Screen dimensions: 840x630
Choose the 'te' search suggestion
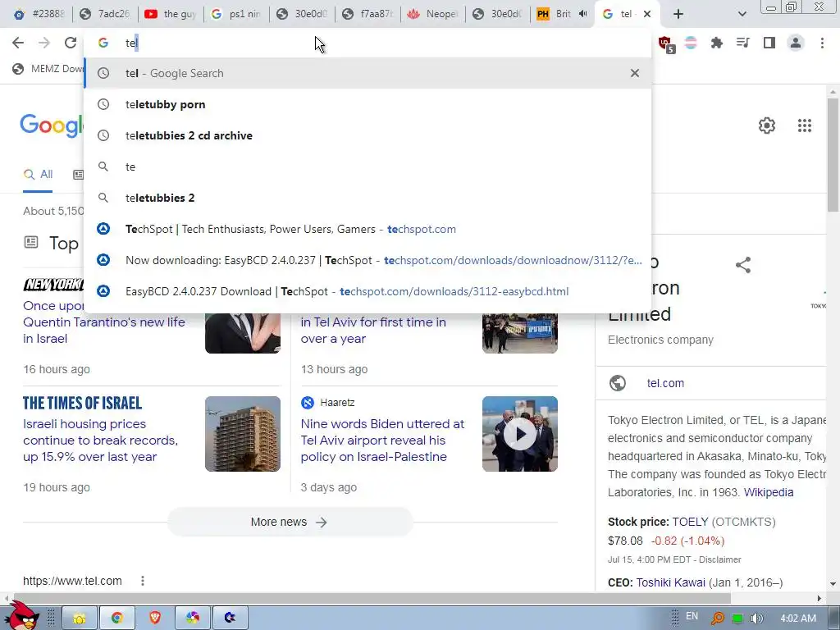click(368, 167)
